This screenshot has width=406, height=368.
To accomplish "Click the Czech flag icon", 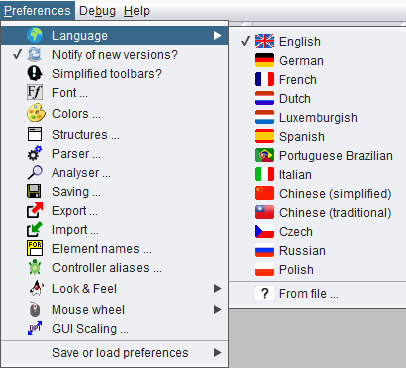I will [x=264, y=231].
